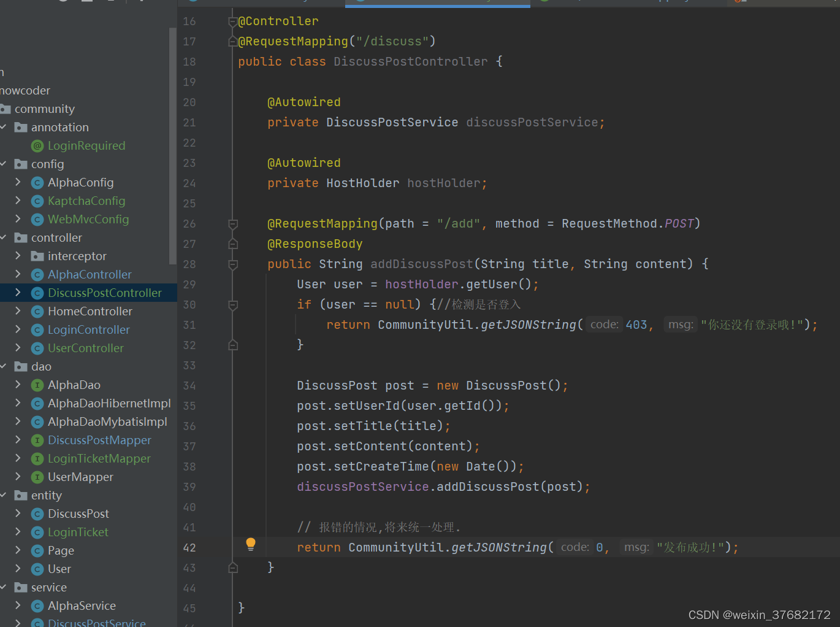Click the addDiscussPost method name on line 28
This screenshot has width=840, height=627.
(x=422, y=264)
